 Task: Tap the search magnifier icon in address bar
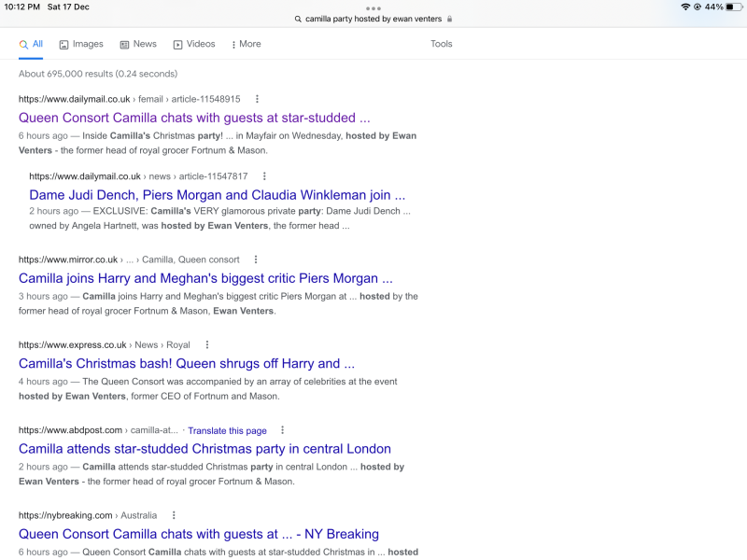click(x=298, y=19)
